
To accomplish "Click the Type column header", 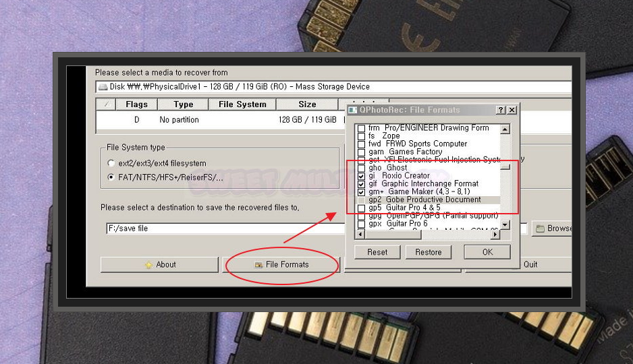I will pos(184,104).
